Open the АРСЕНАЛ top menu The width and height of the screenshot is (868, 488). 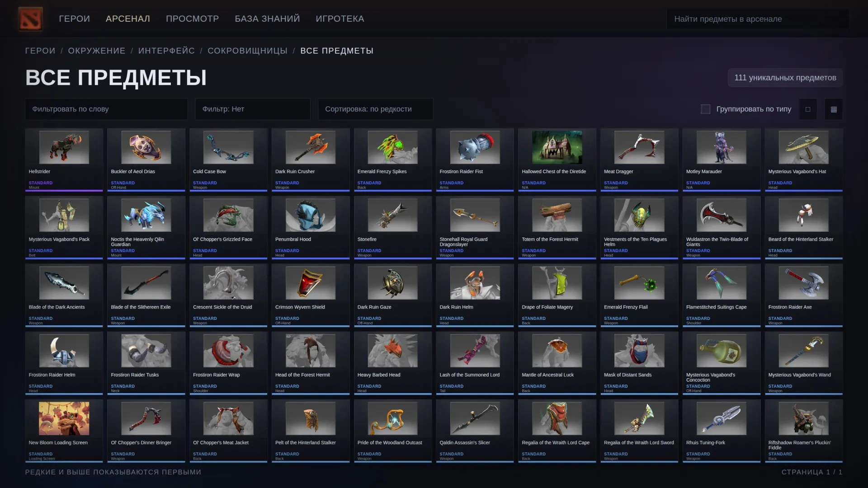tap(127, 19)
